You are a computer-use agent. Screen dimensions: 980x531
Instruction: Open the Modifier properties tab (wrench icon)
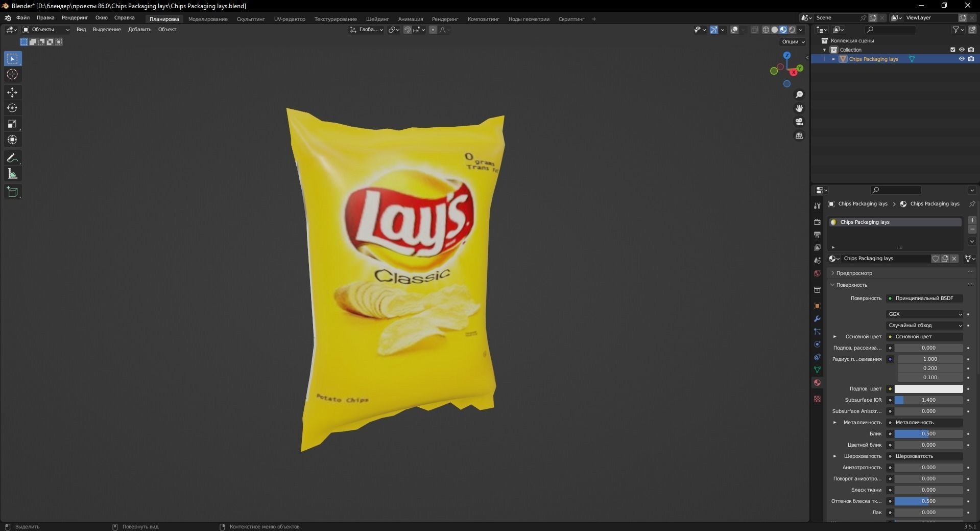point(817,319)
